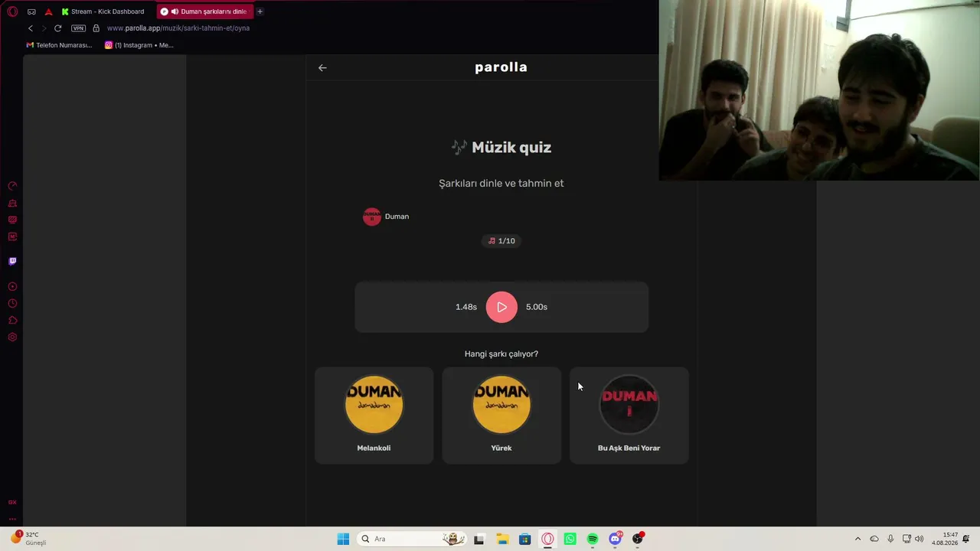Viewport: 980px width, 551px height.
Task: Open Spotify from the taskbar
Action: [x=593, y=539]
